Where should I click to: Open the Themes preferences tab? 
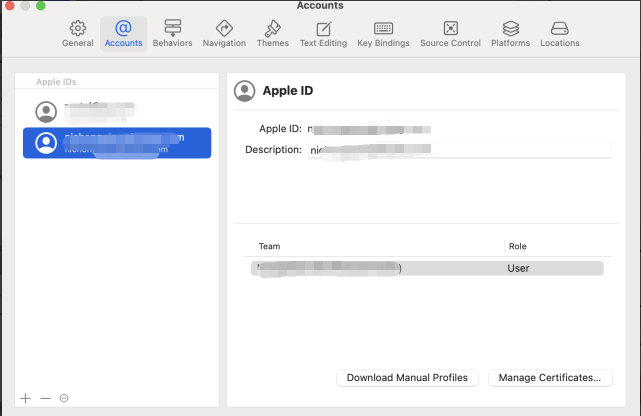tap(273, 34)
